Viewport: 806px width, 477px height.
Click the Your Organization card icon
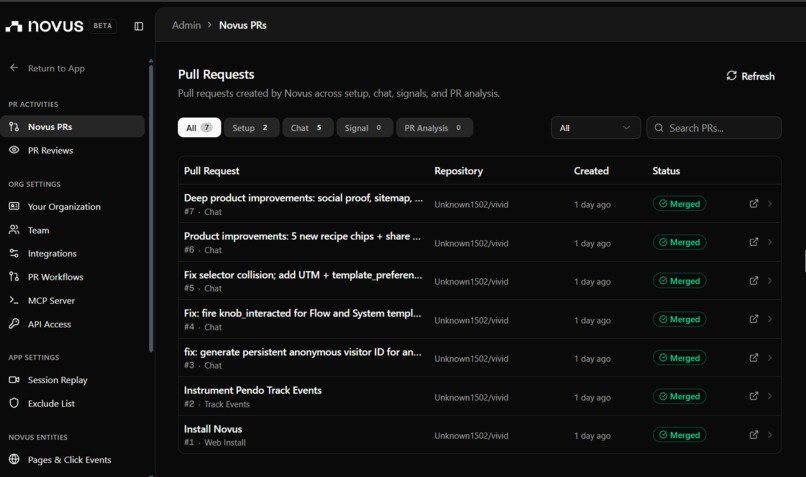14,206
